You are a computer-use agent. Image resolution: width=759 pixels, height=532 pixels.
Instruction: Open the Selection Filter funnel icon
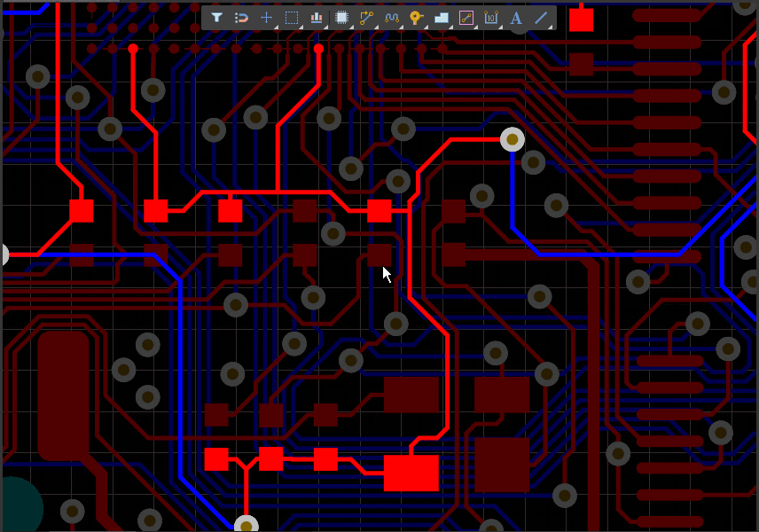pos(216,18)
